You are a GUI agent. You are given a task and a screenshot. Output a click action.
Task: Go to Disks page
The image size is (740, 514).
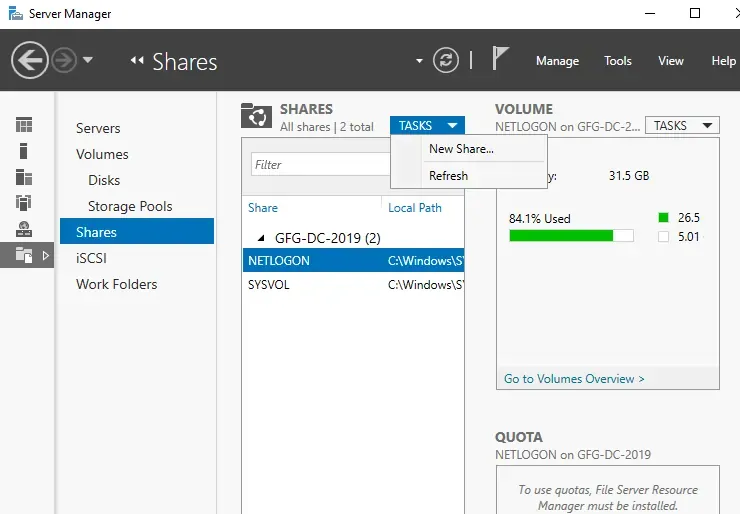[104, 180]
